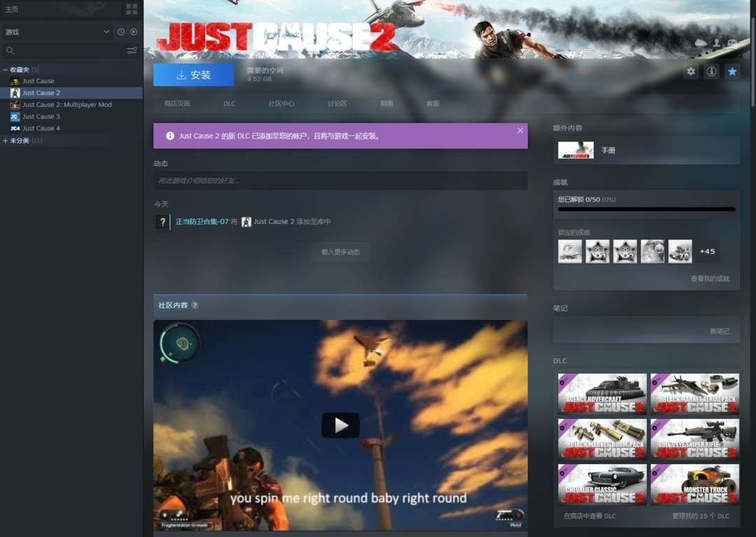Open the 讨论区 discussions tab
The width and height of the screenshot is (756, 537).
[337, 103]
